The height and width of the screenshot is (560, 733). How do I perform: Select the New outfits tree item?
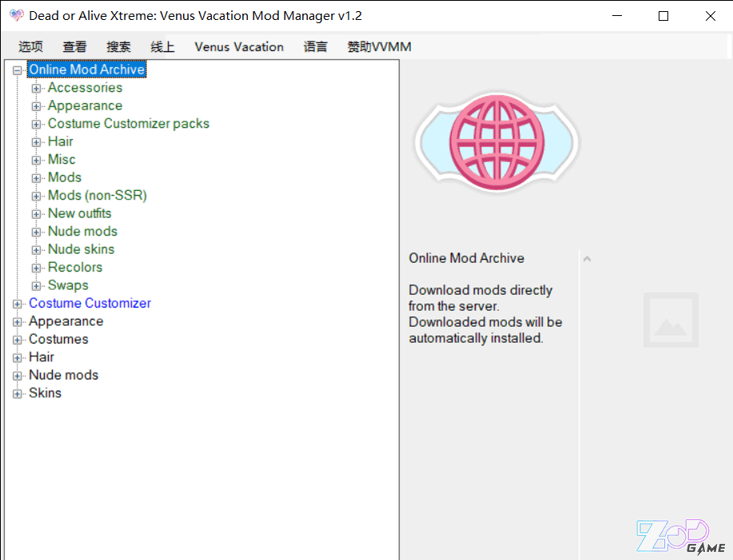tap(79, 213)
